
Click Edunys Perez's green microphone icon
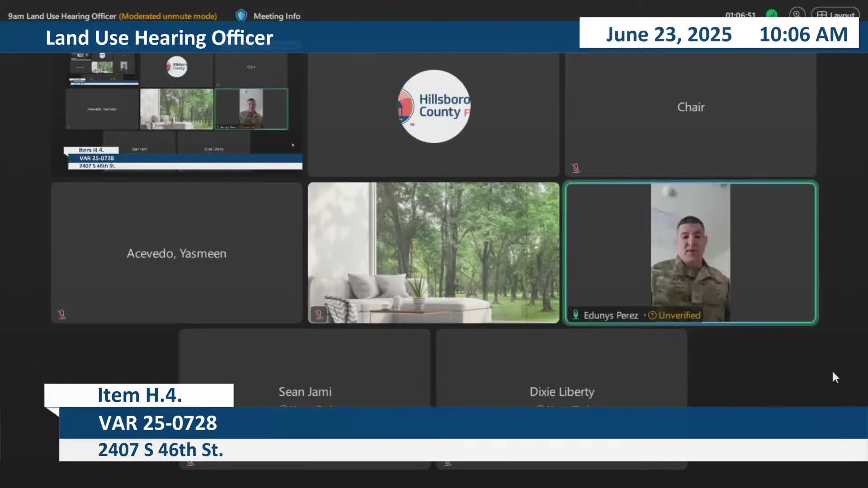(x=576, y=314)
